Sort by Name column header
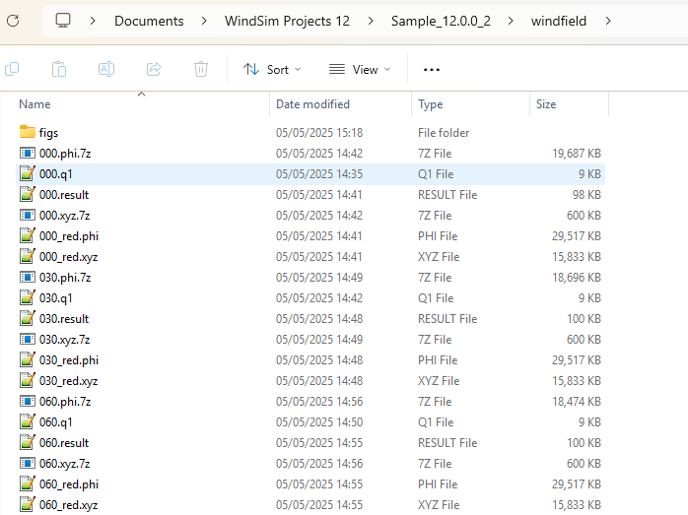Image resolution: width=688 pixels, height=515 pixels. pos(35,104)
